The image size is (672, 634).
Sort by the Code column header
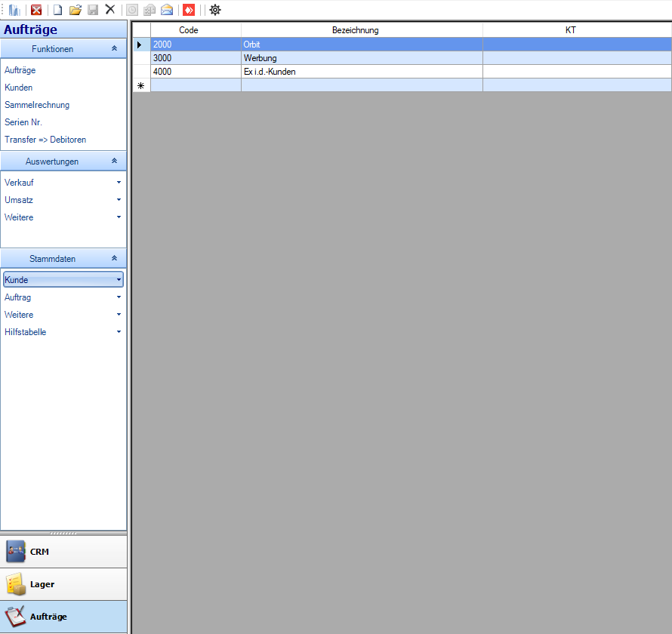tap(196, 30)
